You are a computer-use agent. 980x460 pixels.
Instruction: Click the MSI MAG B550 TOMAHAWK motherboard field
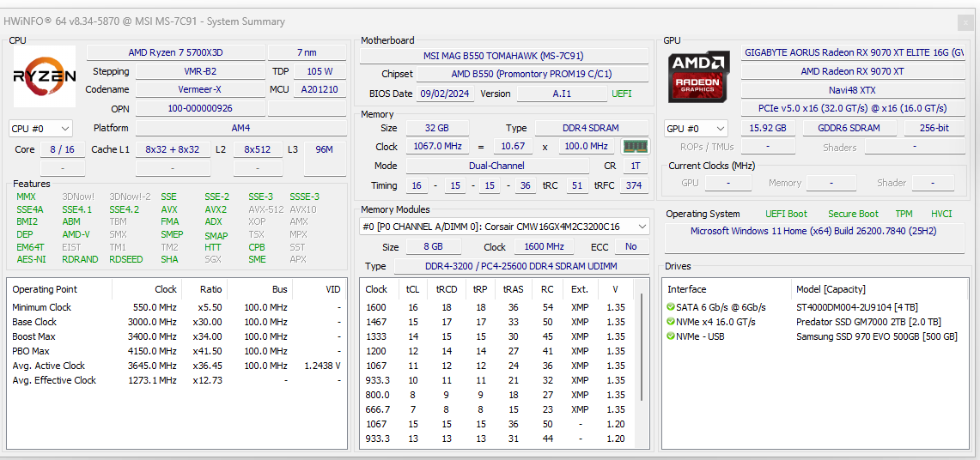(504, 56)
